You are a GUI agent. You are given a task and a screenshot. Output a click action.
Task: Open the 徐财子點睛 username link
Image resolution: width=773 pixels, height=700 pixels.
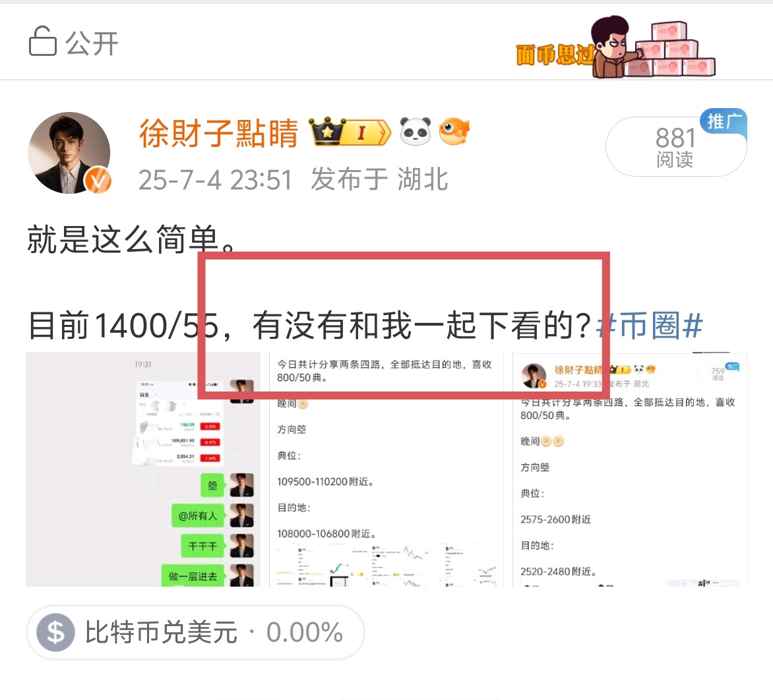tap(218, 133)
